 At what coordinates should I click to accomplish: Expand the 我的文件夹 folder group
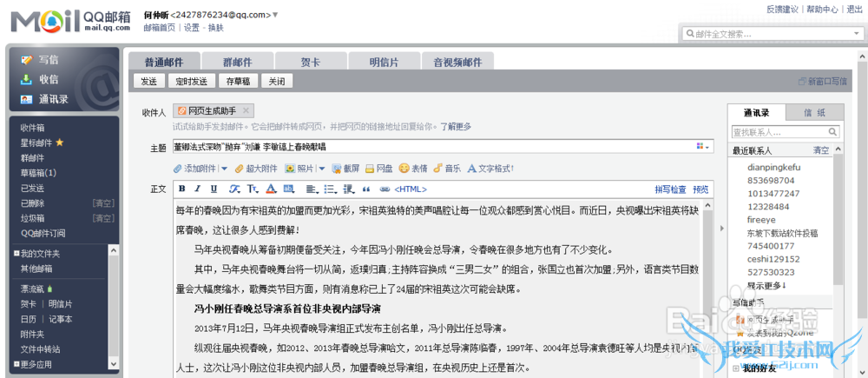tap(16, 254)
